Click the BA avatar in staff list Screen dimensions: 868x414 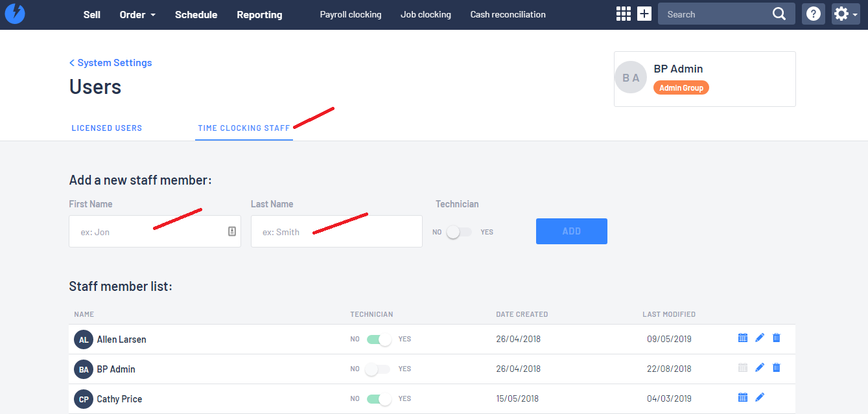point(84,369)
